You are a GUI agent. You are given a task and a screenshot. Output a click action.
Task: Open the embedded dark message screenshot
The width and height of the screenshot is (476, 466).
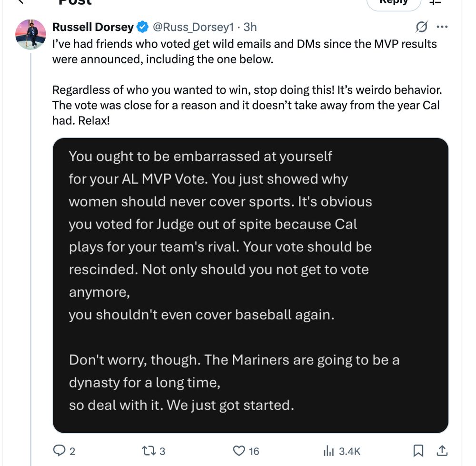pos(250,286)
